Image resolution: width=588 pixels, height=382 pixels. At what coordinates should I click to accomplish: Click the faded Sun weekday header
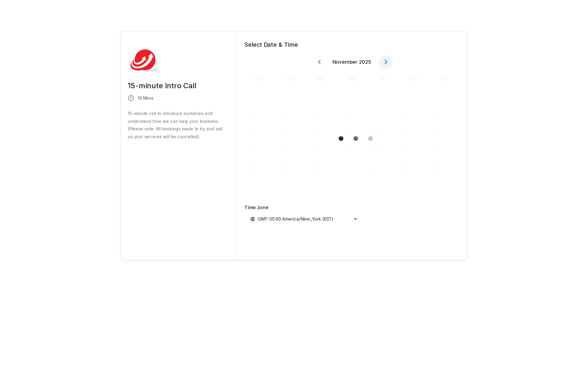(443, 79)
